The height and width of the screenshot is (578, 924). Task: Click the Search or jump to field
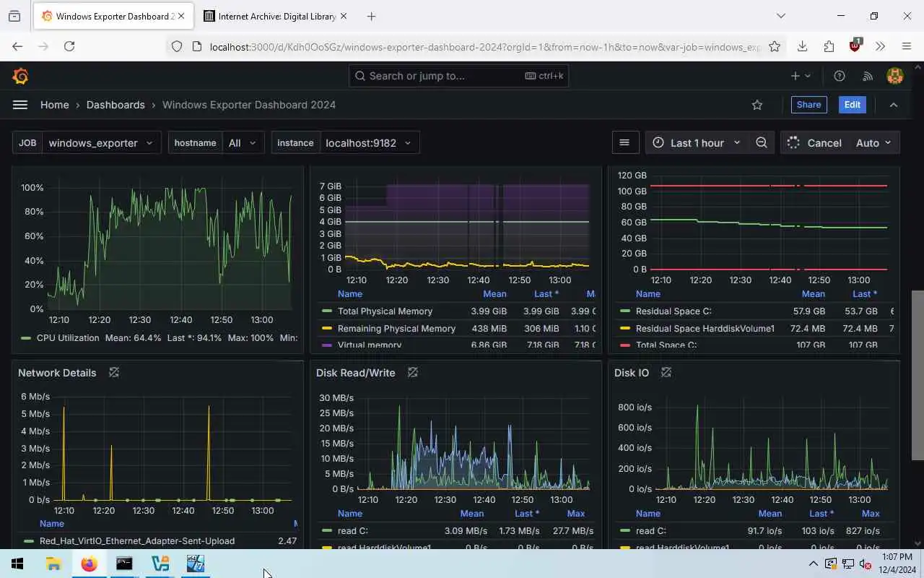pos(458,76)
